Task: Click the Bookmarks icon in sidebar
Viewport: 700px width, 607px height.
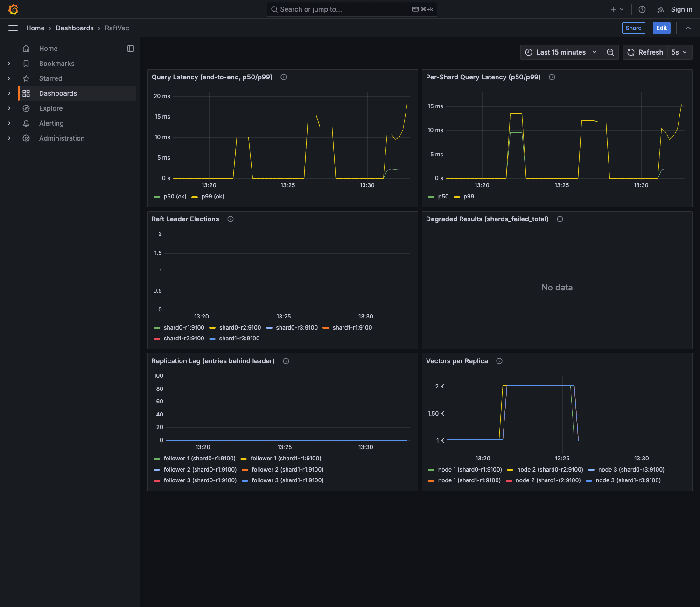Action: 26,64
